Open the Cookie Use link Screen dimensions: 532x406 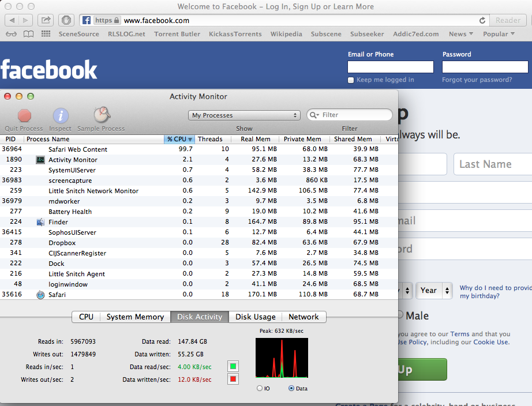[491, 342]
